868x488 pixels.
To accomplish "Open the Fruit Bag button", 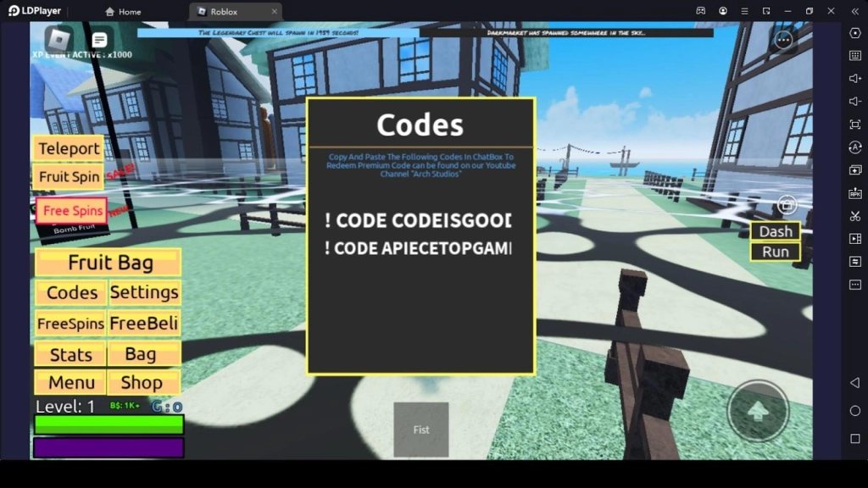I will pos(108,263).
